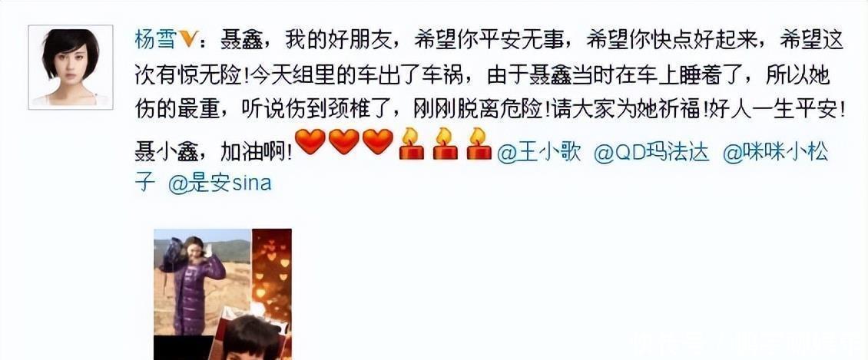Image resolution: width=868 pixels, height=360 pixels.
Task: Click the 杨雪 username link
Action: pos(153,39)
